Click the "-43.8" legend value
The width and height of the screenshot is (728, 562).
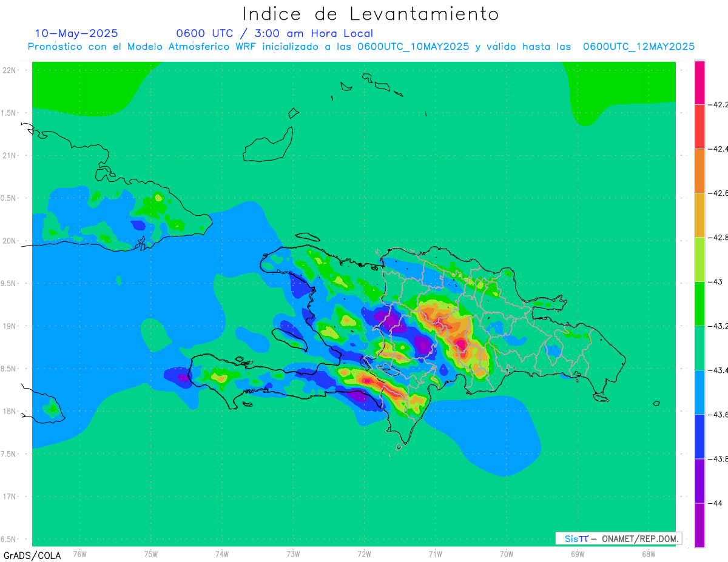(x=718, y=459)
